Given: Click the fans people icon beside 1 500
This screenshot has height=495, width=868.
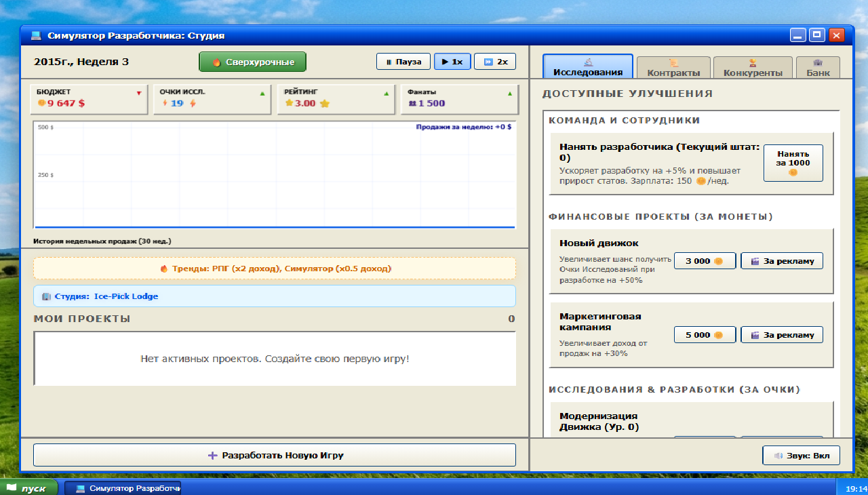Looking at the screenshot, I should pyautogui.click(x=412, y=104).
